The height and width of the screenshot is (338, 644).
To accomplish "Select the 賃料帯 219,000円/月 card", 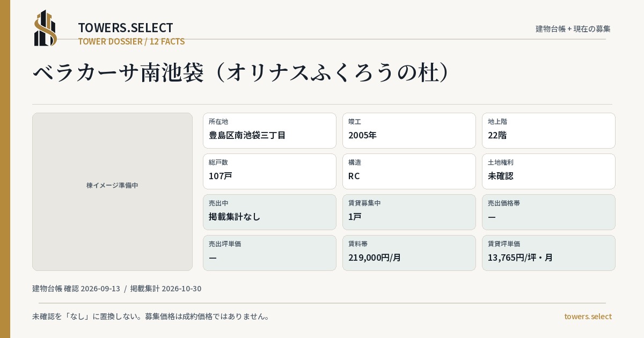I will [x=409, y=253].
